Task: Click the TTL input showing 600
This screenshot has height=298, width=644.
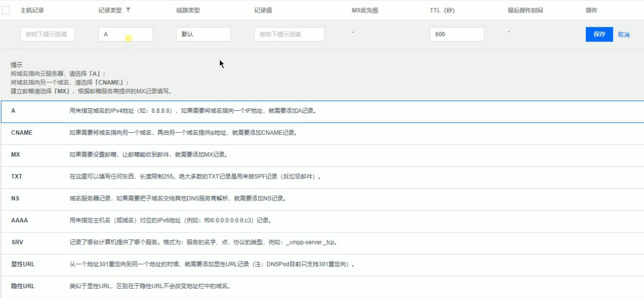Action: click(456, 34)
